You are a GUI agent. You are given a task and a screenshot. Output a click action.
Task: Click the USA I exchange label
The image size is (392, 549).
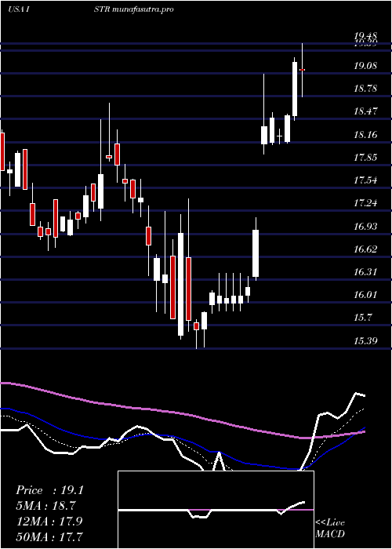(x=18, y=9)
